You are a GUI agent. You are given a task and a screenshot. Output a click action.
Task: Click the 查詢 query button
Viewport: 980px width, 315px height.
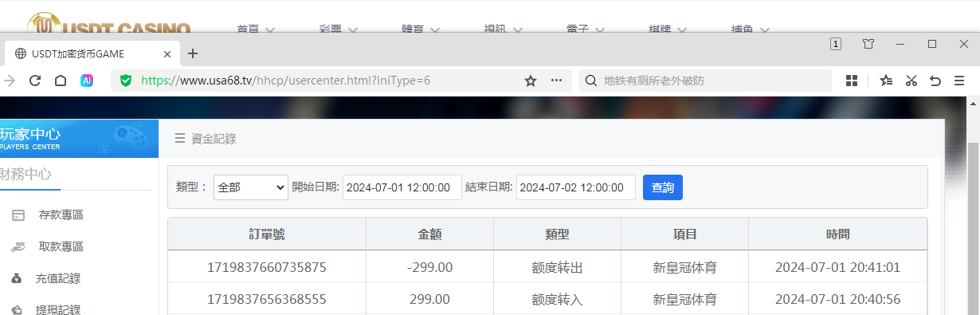[663, 187]
